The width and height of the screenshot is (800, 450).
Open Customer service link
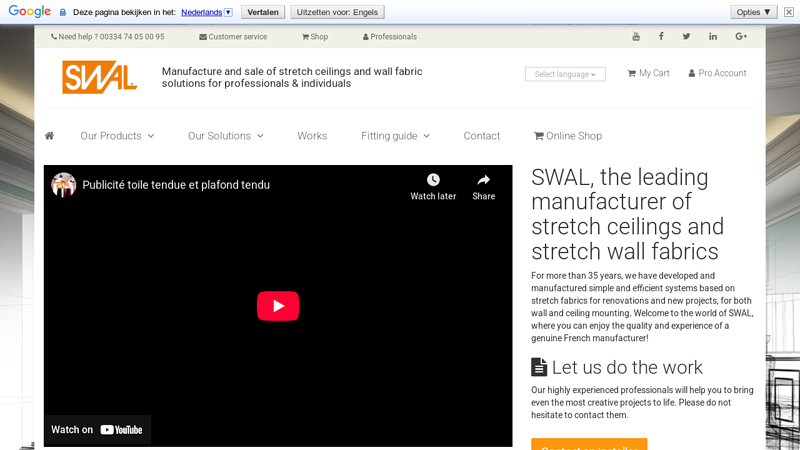pyautogui.click(x=233, y=37)
